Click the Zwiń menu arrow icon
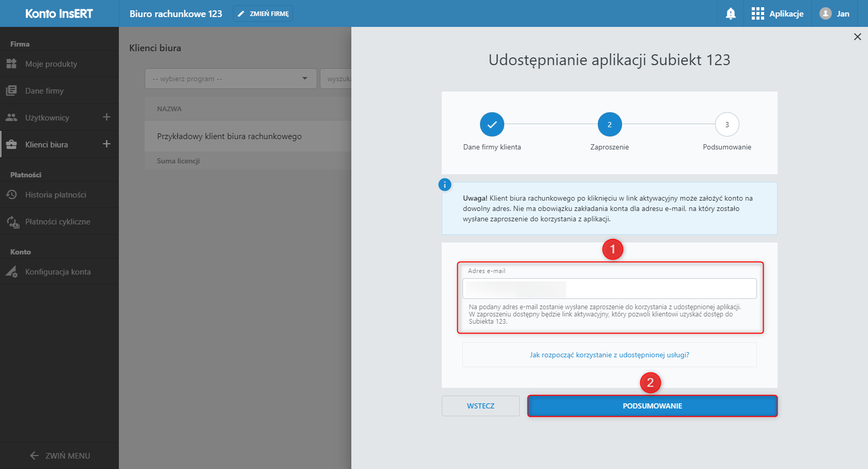This screenshot has height=469, width=868. point(35,456)
